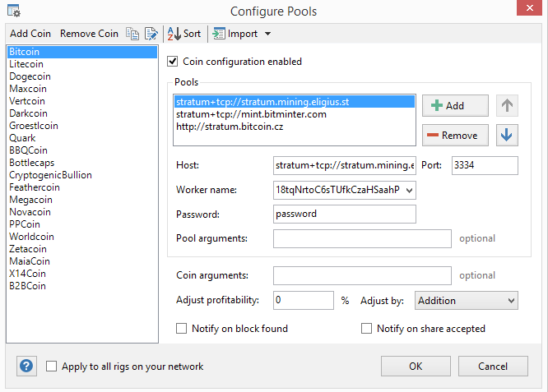Click the Pool arguments text field

click(362, 238)
